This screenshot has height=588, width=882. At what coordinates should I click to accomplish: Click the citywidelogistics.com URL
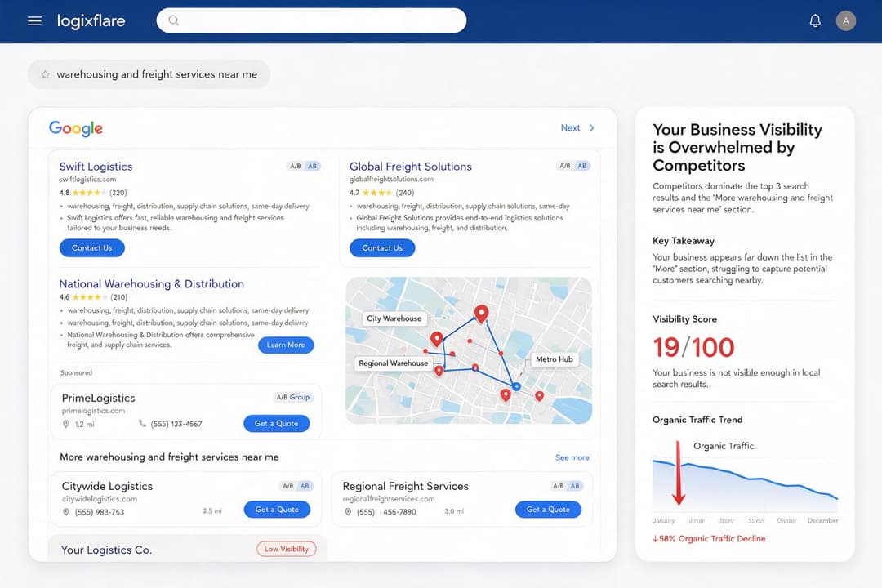[100, 499]
